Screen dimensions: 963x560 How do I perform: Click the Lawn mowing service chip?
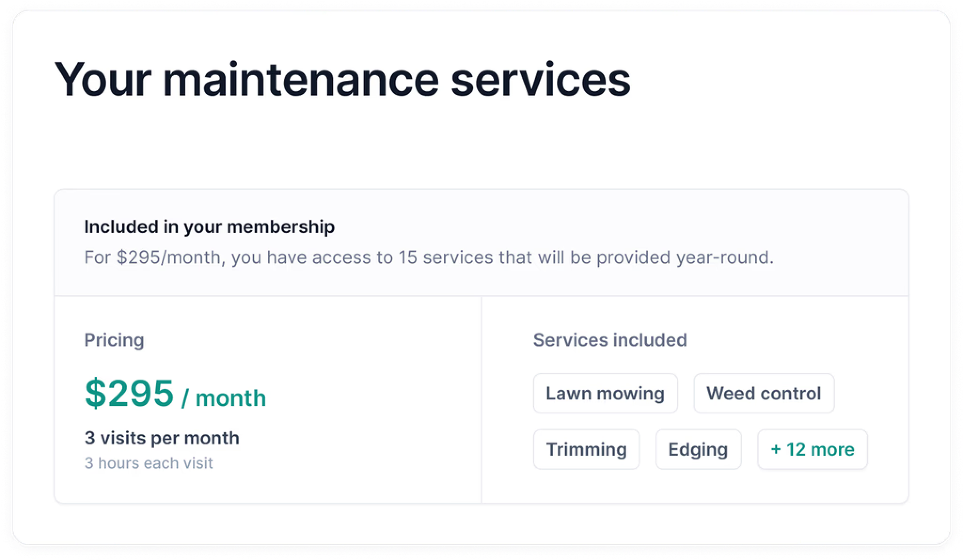605,394
